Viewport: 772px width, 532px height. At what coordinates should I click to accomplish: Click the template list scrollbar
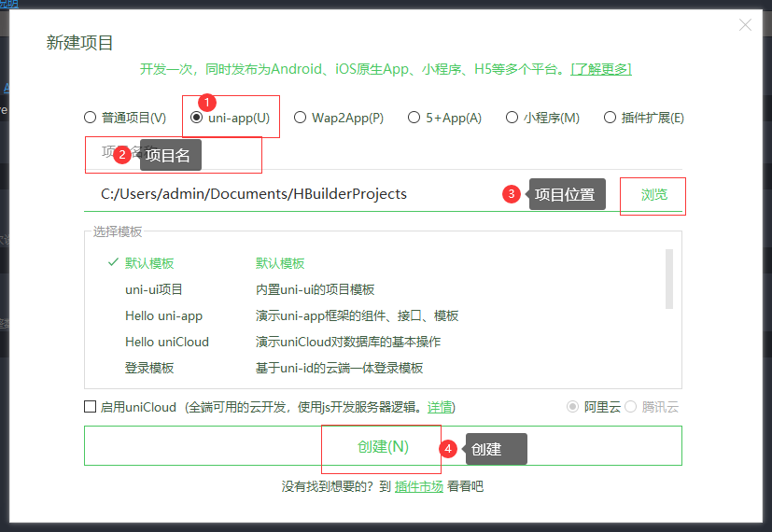click(x=669, y=279)
